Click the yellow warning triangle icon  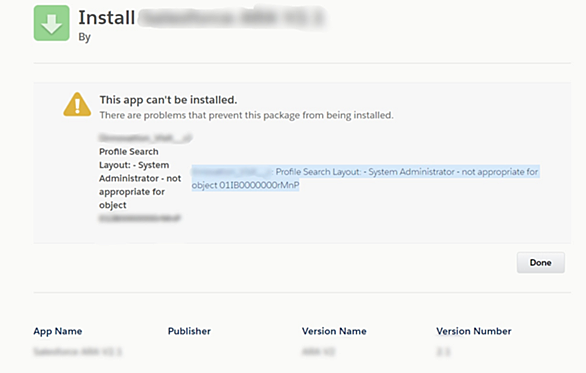(x=77, y=105)
